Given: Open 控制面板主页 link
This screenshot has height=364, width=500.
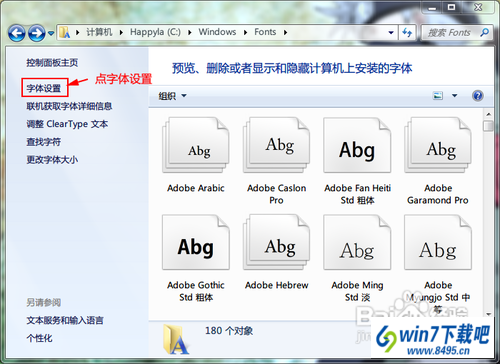Looking at the screenshot, I should (x=52, y=62).
